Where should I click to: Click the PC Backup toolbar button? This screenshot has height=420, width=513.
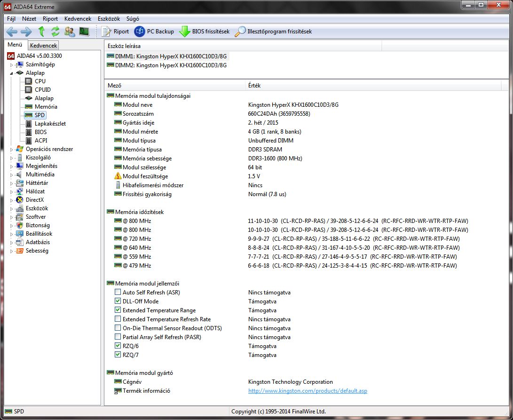(154, 32)
